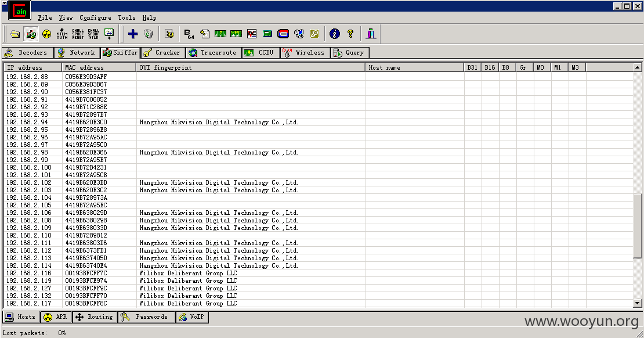Viewport: 644px width, 338px height.
Task: Open the Access database password decoder icon
Action: (205, 34)
